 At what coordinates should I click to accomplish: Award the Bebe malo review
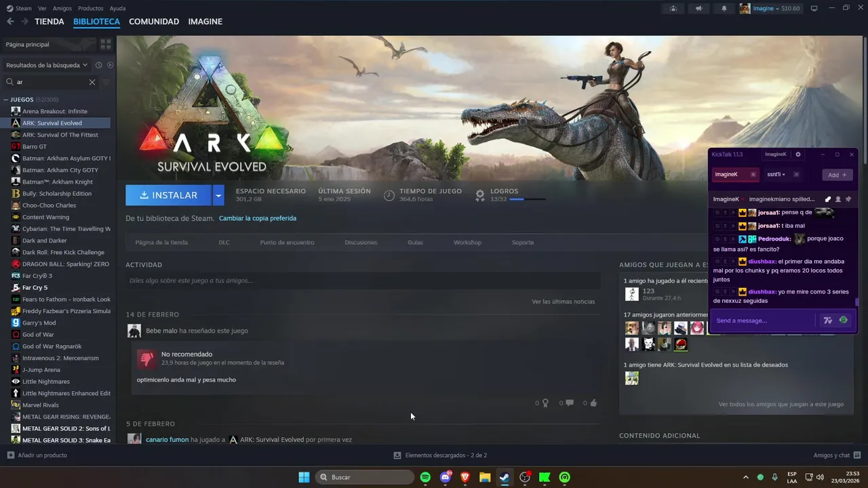tap(545, 403)
